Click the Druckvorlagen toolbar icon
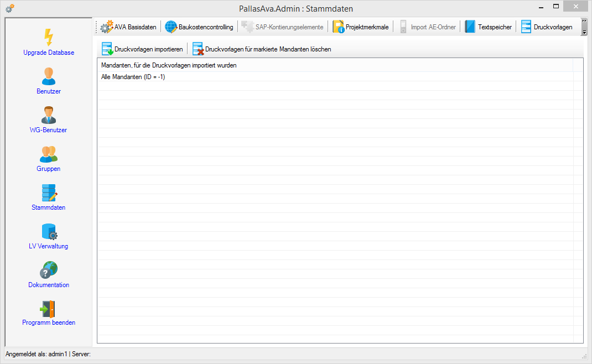 pos(526,27)
